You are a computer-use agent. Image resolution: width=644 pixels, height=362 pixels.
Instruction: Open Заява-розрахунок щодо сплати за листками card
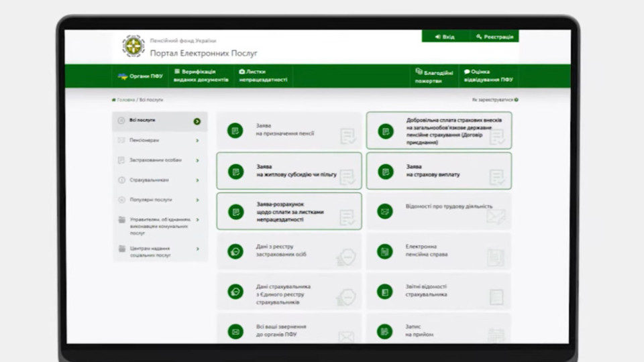[x=288, y=211]
